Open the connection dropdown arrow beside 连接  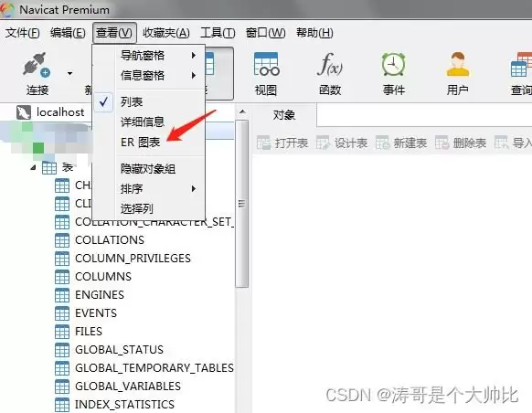click(x=69, y=73)
